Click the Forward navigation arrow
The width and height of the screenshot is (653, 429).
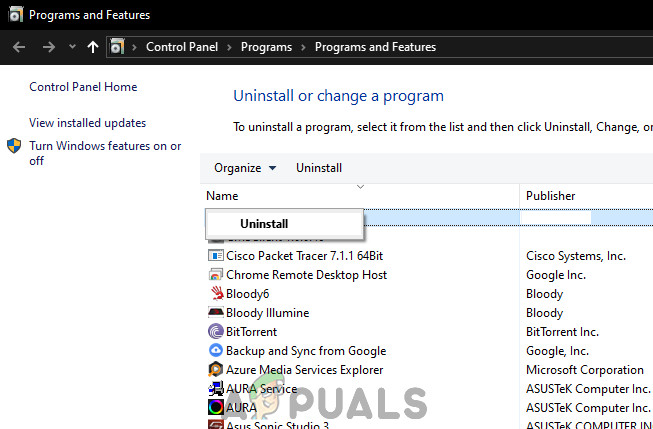(x=49, y=47)
